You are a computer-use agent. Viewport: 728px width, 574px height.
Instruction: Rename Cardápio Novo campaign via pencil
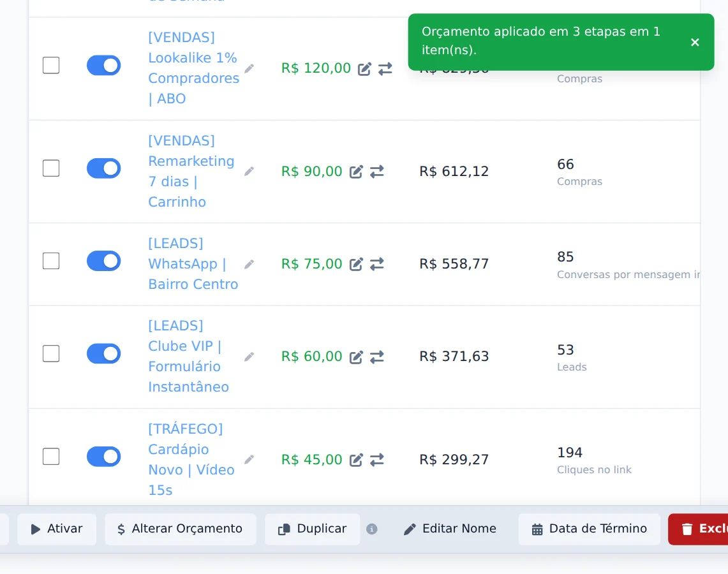[249, 459]
